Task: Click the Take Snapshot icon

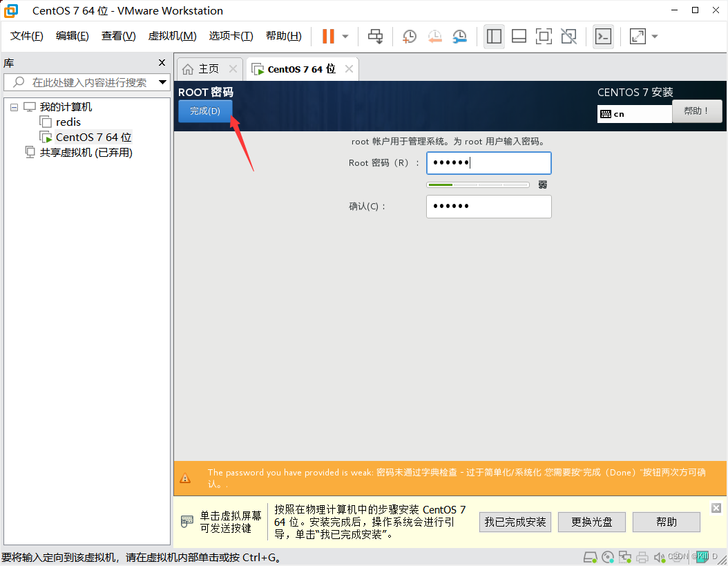Action: tap(409, 37)
